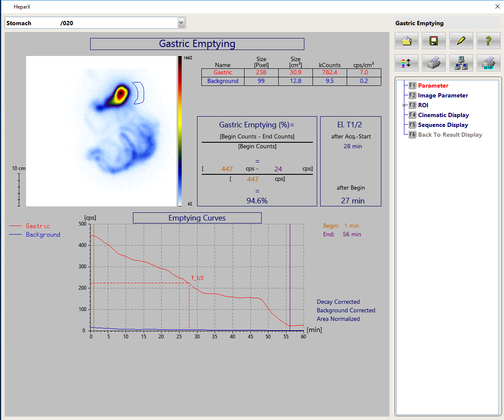Expand the F3 ROI tree node
The image size is (504, 420).
[404, 105]
